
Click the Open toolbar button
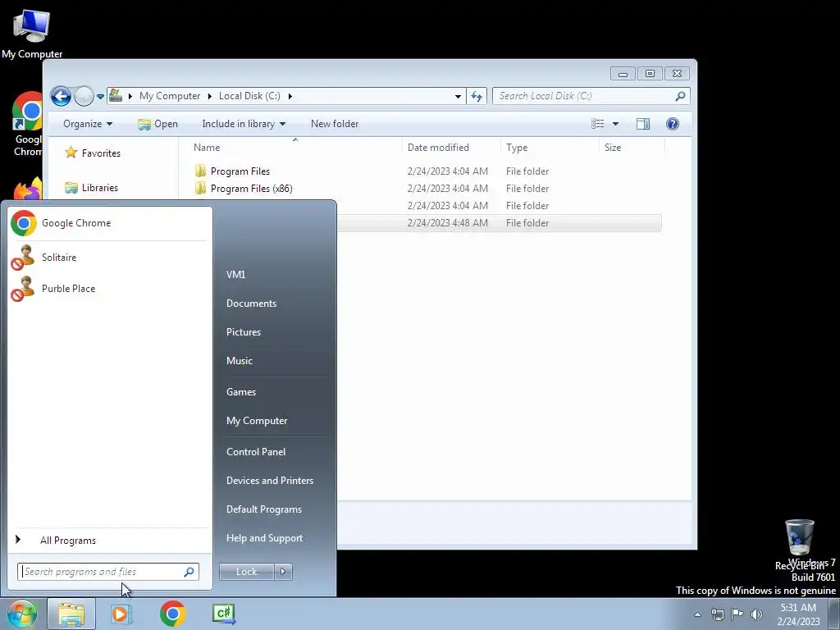pyautogui.click(x=157, y=124)
